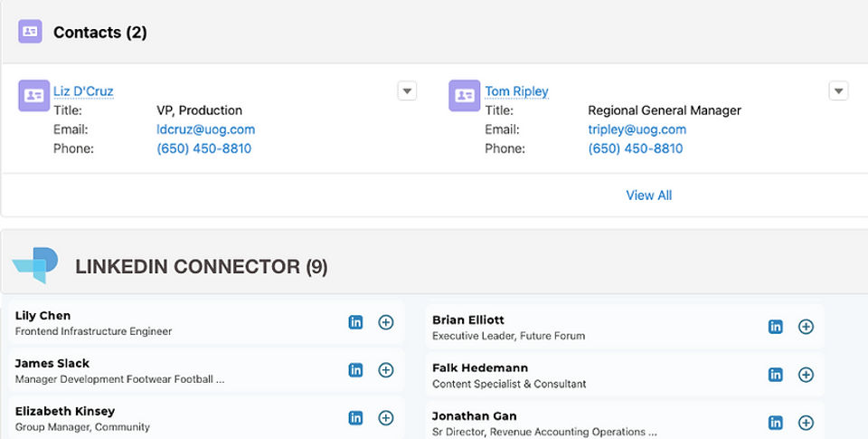The width and height of the screenshot is (868, 439).
Task: Add Elizabeth Kinsey with plus icon
Action: tap(386, 418)
